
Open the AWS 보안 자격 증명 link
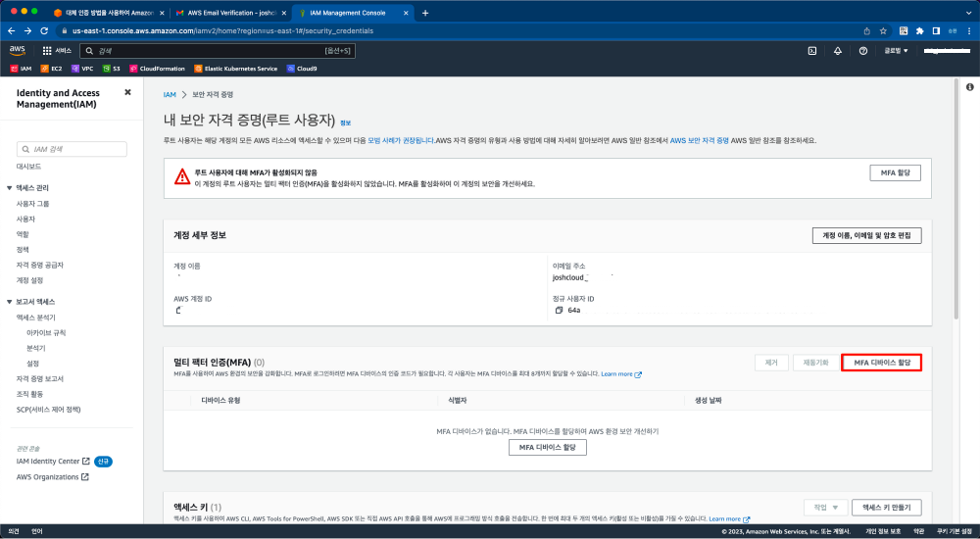[700, 141]
